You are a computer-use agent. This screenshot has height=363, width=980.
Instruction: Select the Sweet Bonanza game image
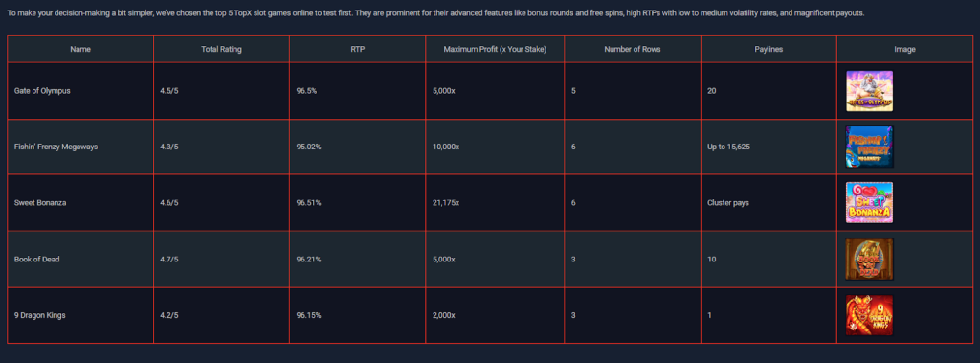pos(869,203)
